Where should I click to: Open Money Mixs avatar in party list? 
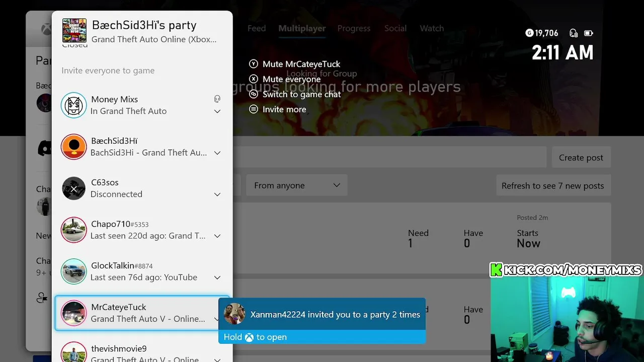(73, 105)
